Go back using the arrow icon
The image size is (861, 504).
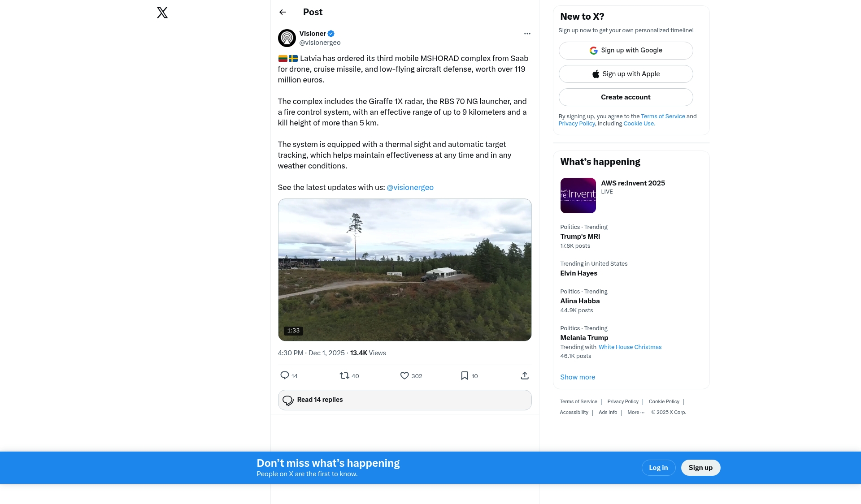point(283,13)
